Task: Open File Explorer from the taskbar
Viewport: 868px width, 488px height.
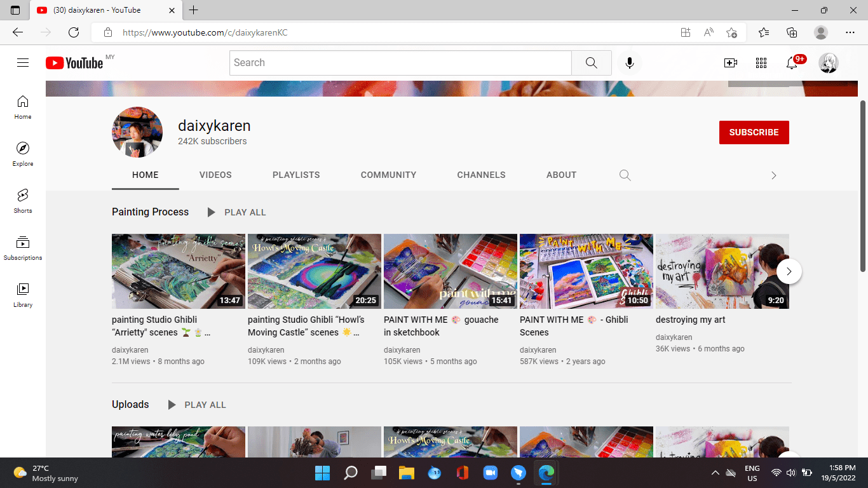Action: tap(406, 473)
